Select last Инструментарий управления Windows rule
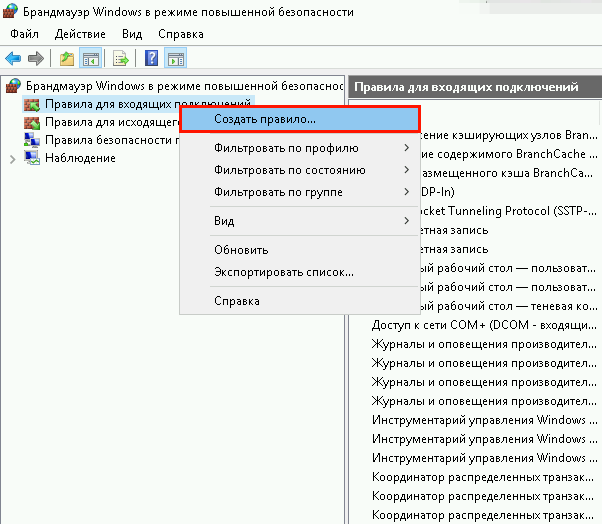 (484, 458)
